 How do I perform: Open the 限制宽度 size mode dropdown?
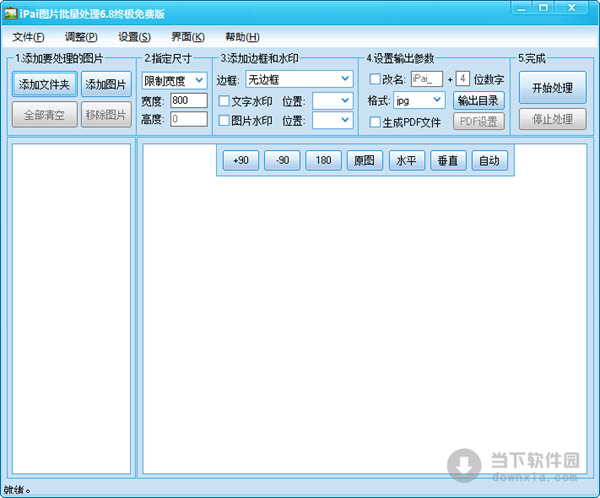174,80
